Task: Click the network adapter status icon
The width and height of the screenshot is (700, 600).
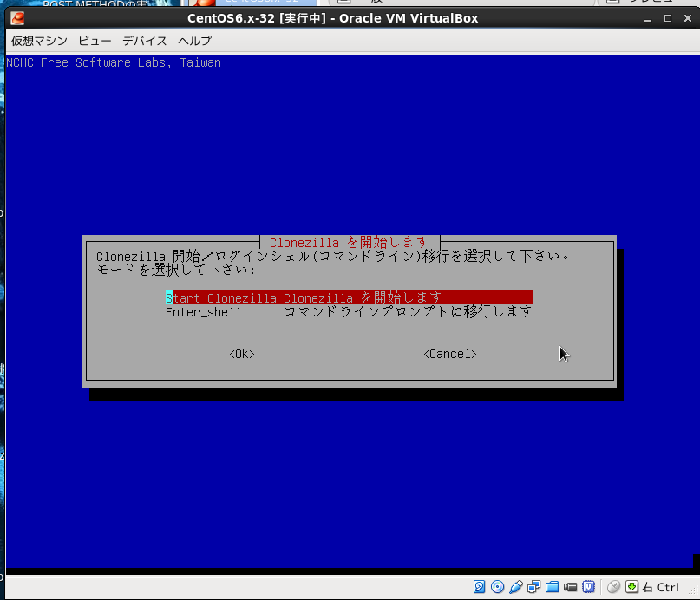Action: coord(534,587)
